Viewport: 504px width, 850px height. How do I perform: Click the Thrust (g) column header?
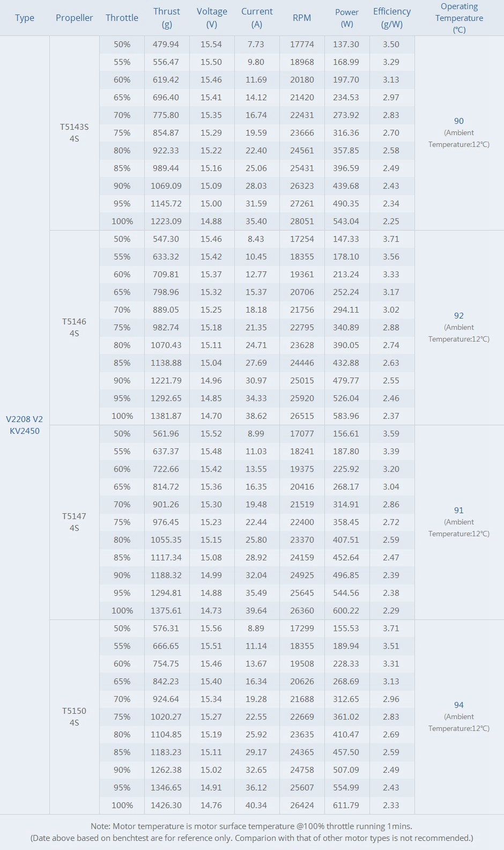166,18
